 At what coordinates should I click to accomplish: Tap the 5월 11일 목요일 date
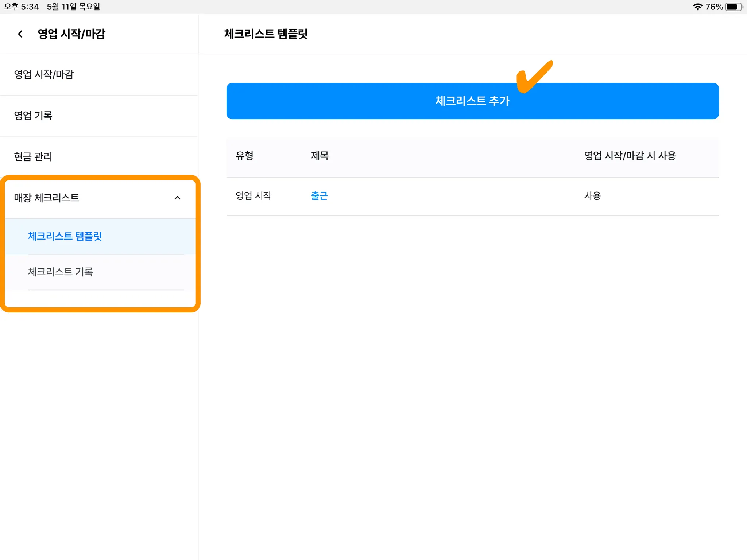(73, 7)
